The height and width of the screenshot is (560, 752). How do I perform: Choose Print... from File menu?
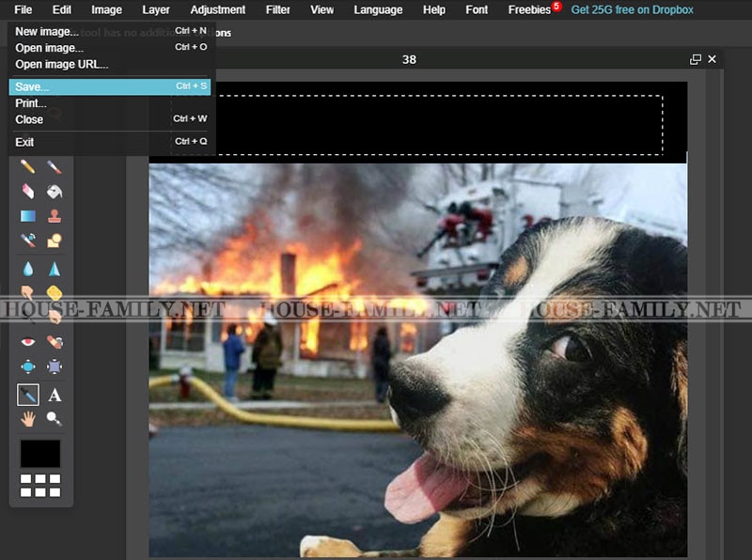111,103
